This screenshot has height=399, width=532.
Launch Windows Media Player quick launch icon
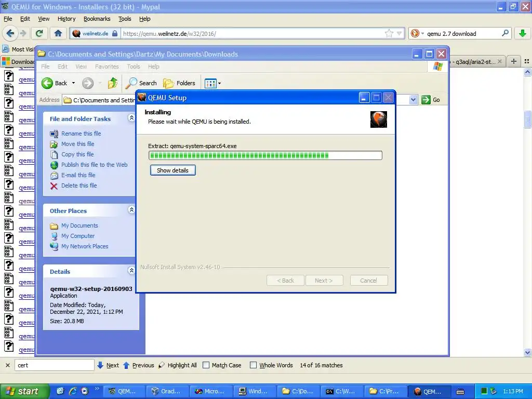click(85, 391)
